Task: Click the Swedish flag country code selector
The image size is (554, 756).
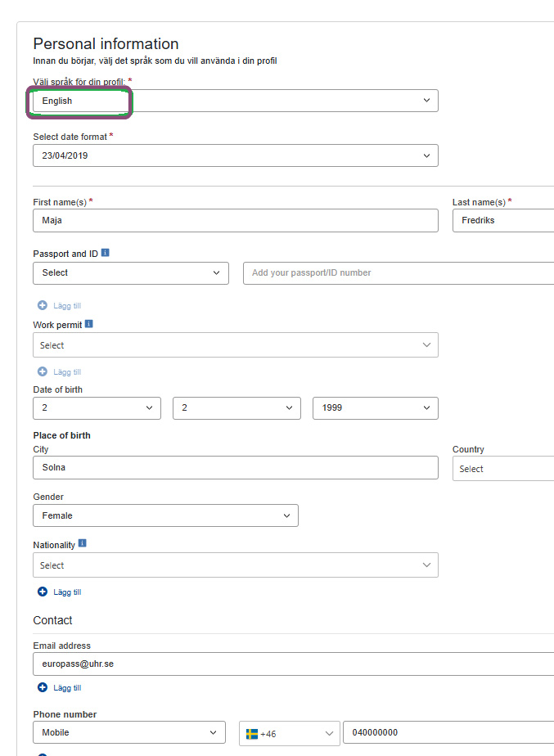Action: tap(290, 733)
